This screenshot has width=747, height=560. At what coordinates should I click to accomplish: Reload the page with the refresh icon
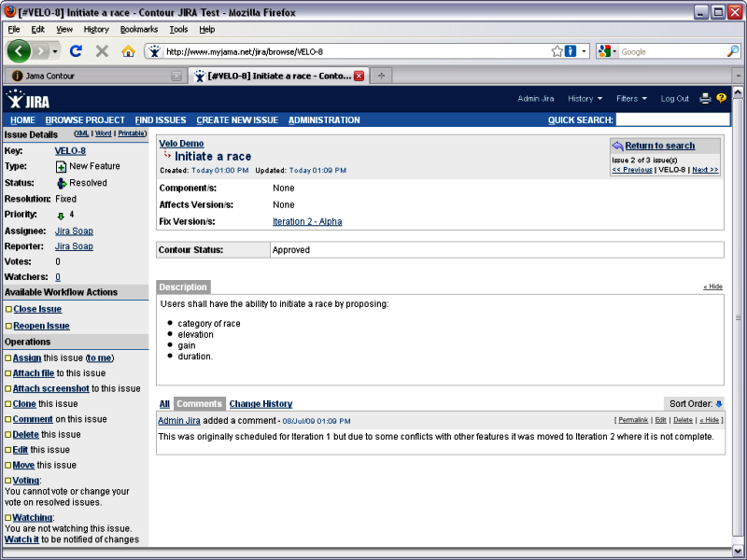[x=77, y=51]
